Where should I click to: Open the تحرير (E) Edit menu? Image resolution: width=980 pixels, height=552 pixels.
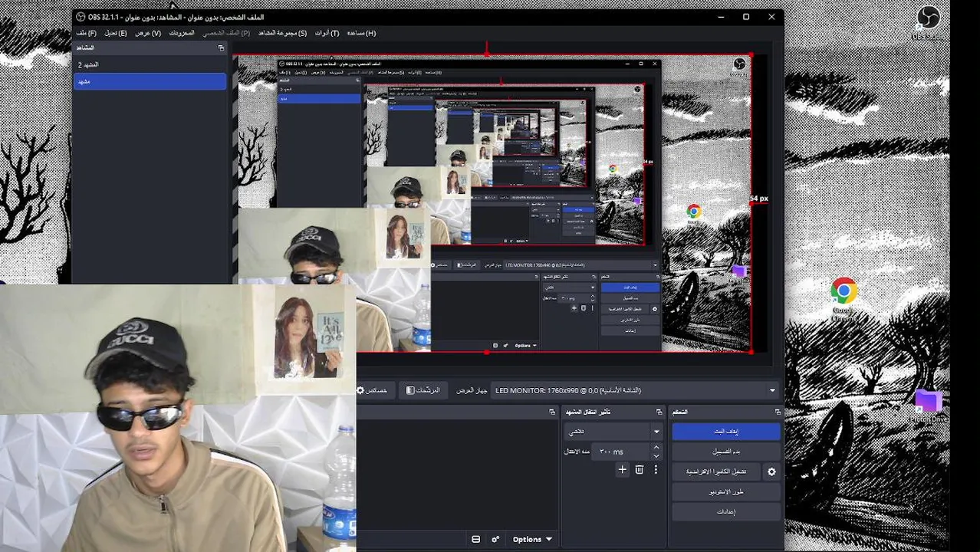tap(116, 33)
